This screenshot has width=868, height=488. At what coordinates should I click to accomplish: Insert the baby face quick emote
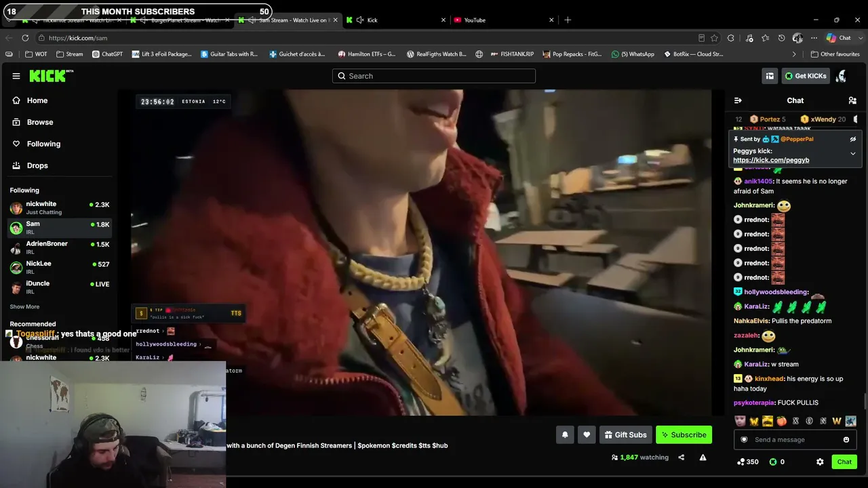click(x=740, y=421)
